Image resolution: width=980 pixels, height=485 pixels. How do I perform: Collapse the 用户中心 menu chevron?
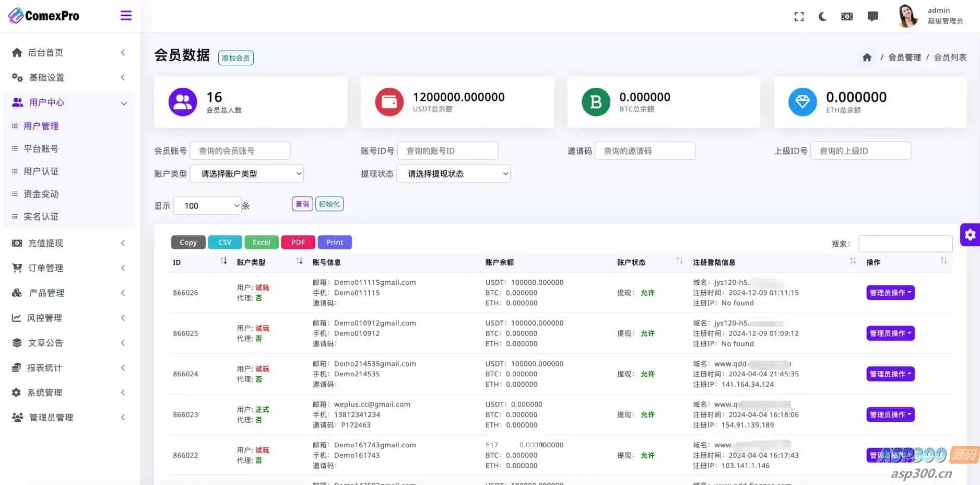click(124, 103)
